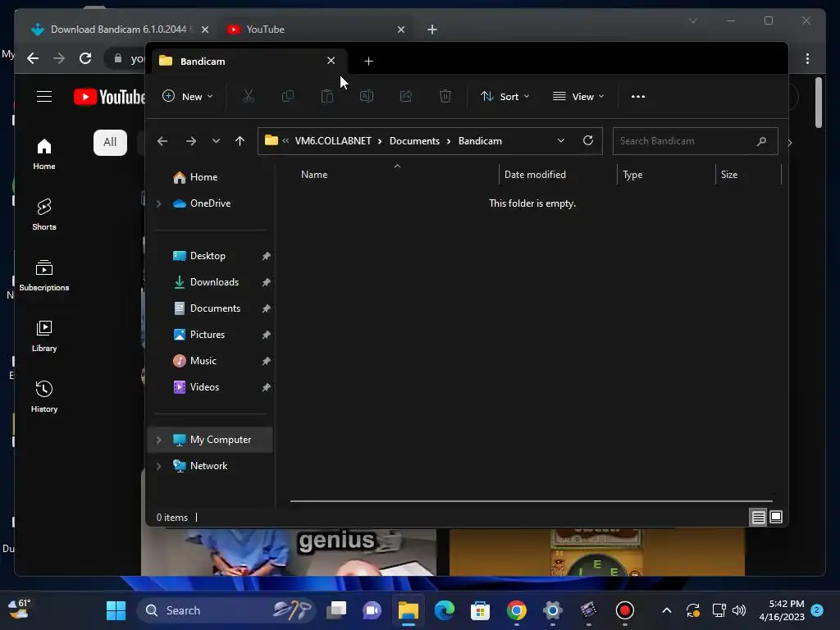Open YouTube hamburger guide menu

coord(44,97)
